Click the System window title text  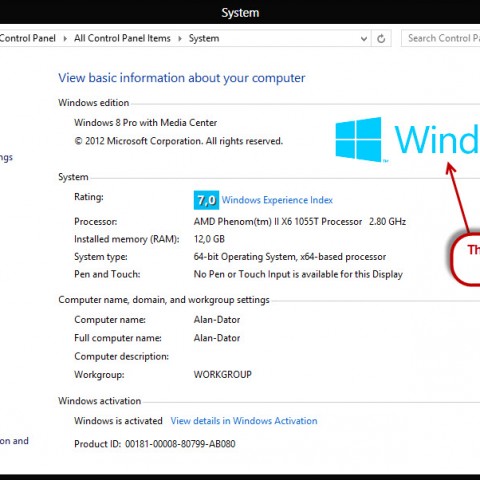(240, 13)
